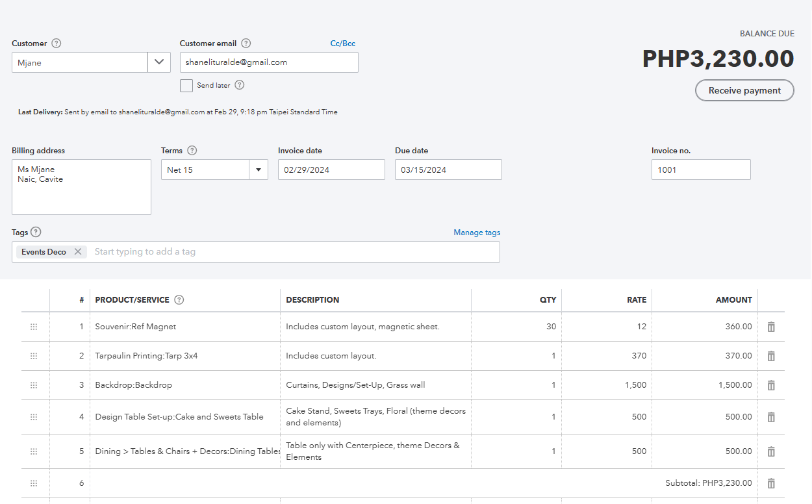The image size is (812, 504).
Task: Click trash icon for Tarp 3x4 row
Action: (x=771, y=356)
